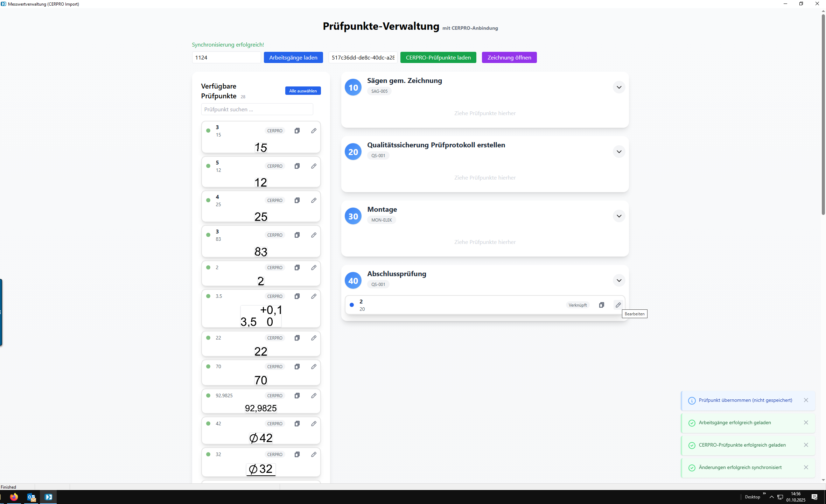Image resolution: width=826 pixels, height=504 pixels.
Task: Edit the 92.9825 checkpoint entry
Action: tap(314, 395)
